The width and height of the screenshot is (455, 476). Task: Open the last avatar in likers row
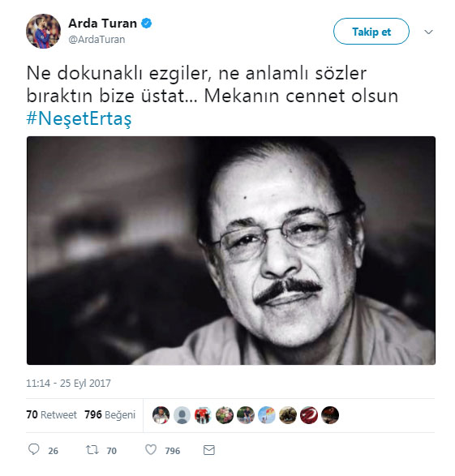pos(330,415)
